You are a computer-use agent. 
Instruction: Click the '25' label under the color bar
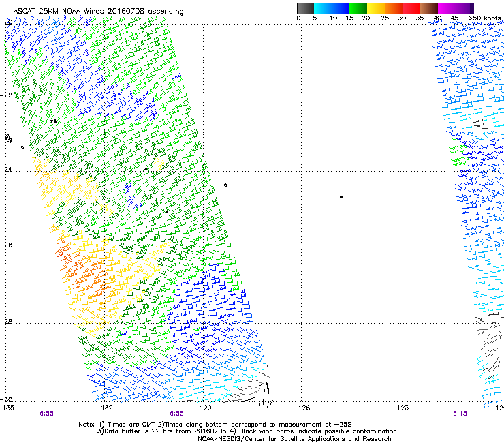coord(385,18)
